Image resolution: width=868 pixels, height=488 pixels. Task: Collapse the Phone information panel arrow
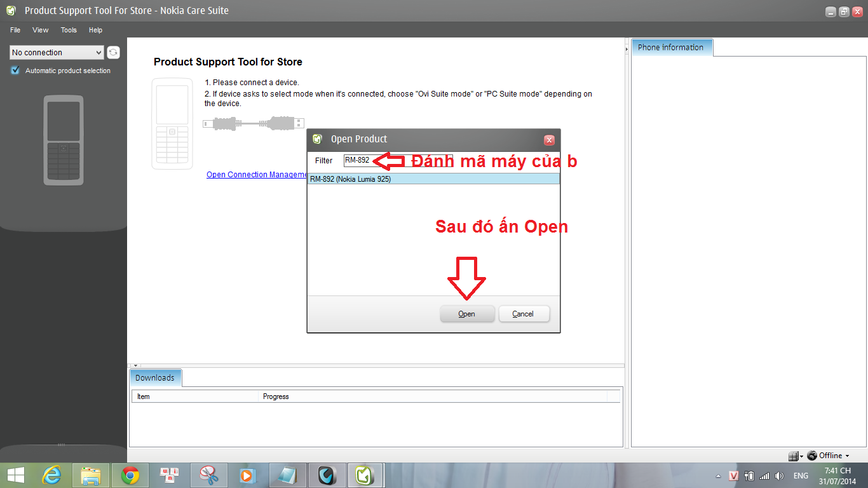coord(627,48)
